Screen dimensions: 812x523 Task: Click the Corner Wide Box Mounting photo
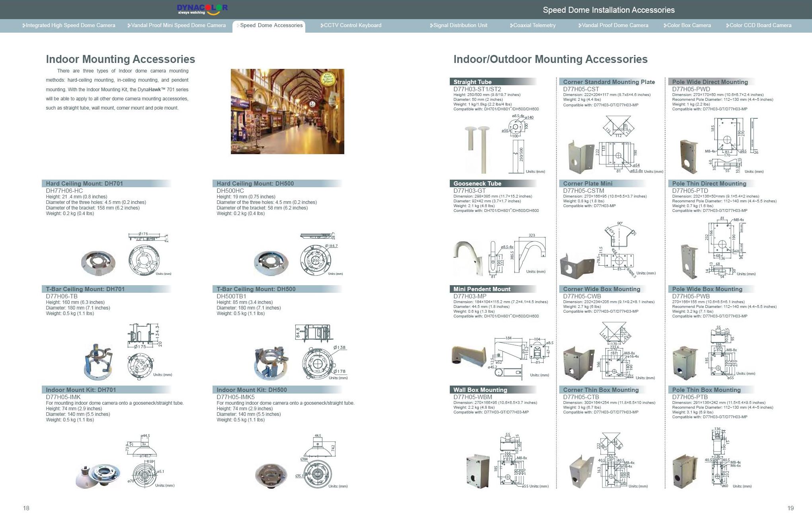[578, 363]
